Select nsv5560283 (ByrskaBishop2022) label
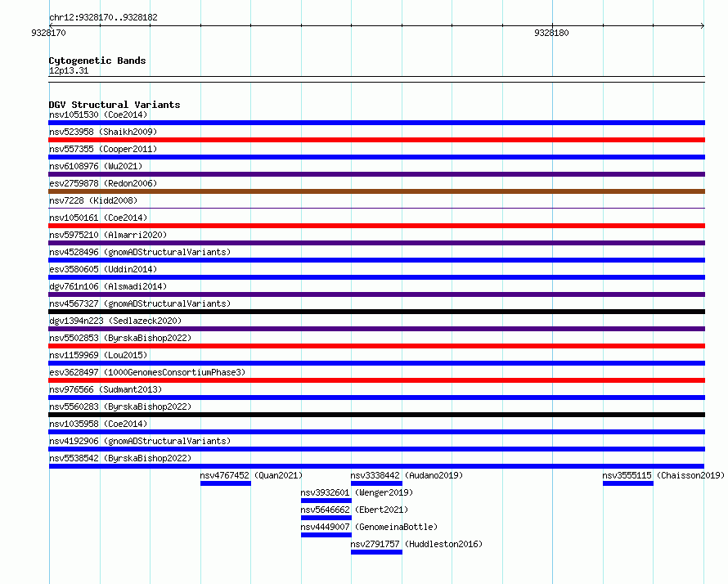The height and width of the screenshot is (584, 728). 120,407
